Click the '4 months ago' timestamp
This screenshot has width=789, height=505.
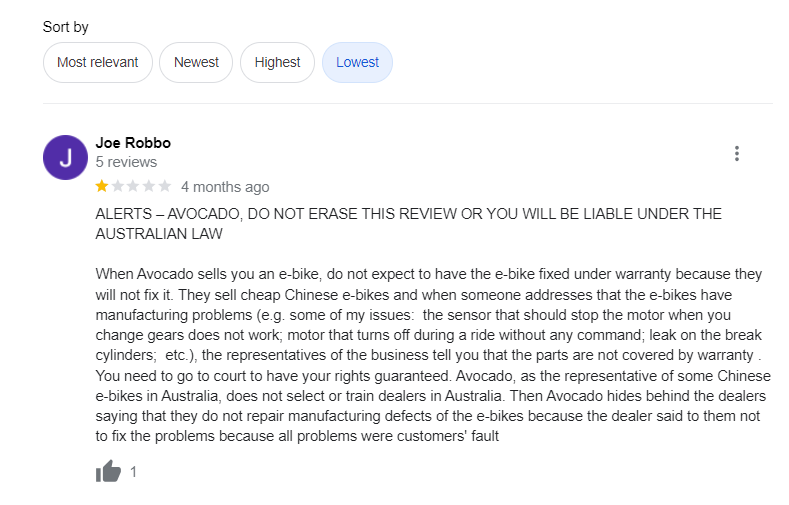pos(225,187)
